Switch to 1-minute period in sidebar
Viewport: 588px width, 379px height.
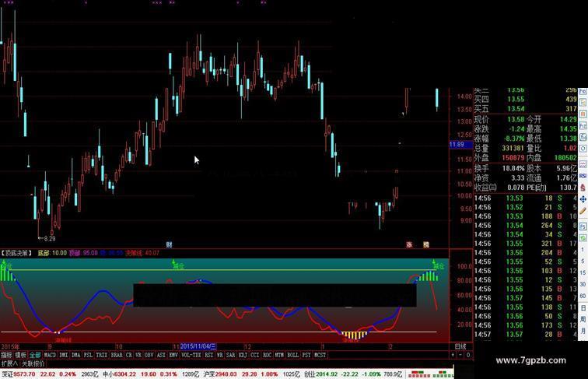point(583,249)
